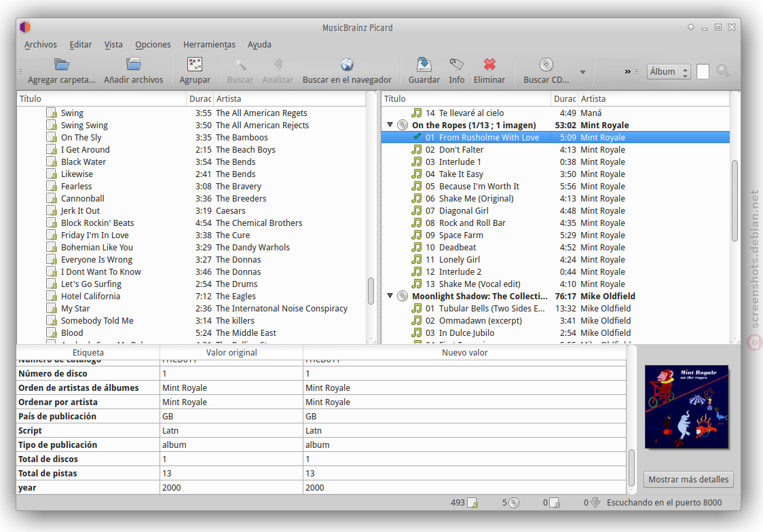Image resolution: width=763 pixels, height=532 pixels.
Task: Click the Guardar save icon
Action: point(424,64)
